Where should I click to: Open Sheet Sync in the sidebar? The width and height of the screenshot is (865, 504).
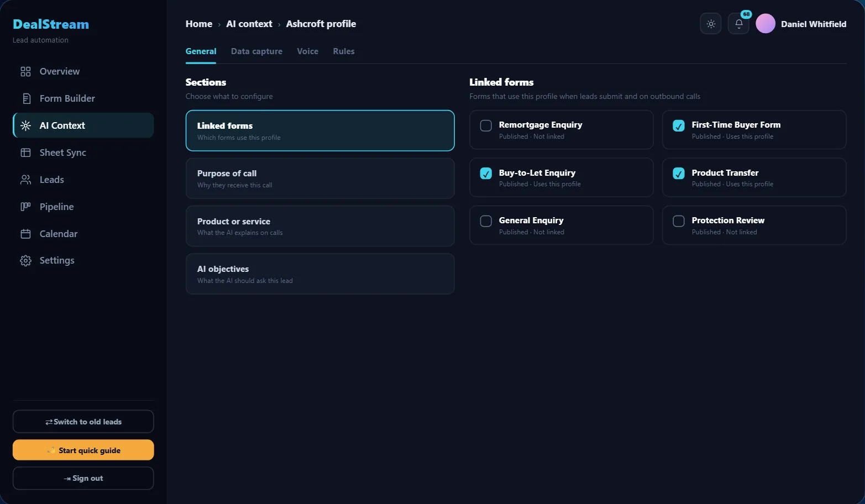pyautogui.click(x=83, y=153)
